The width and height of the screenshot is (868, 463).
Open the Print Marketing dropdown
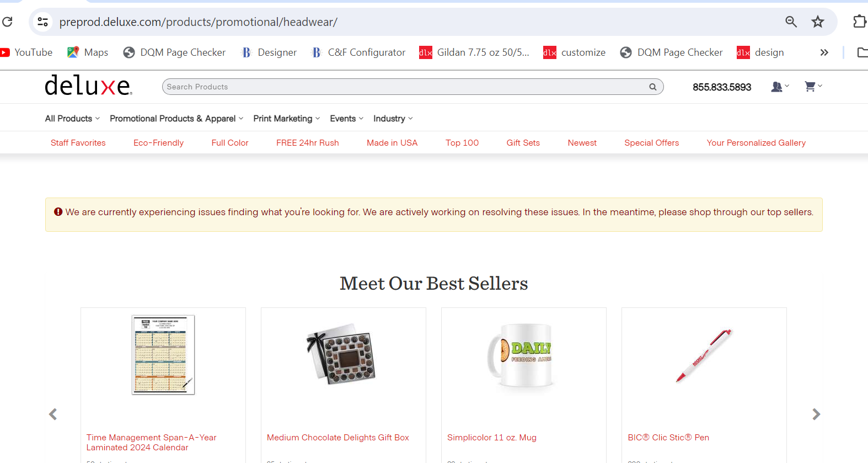(286, 119)
